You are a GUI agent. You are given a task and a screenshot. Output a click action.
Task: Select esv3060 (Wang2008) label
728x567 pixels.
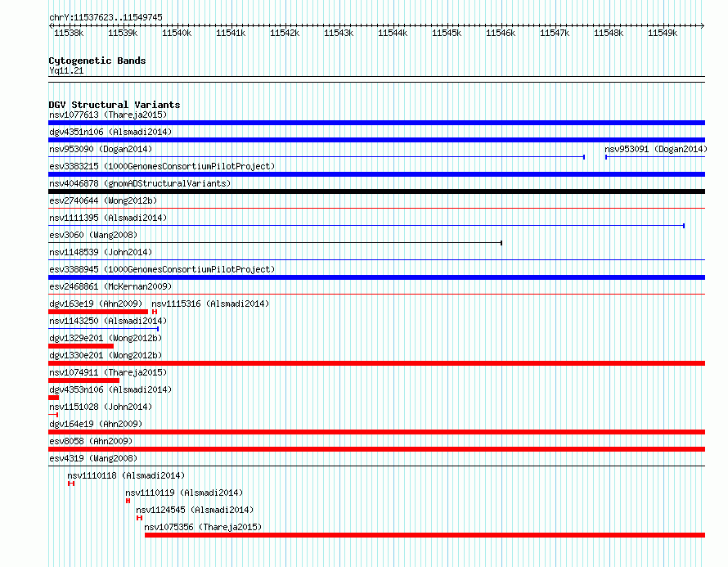pyautogui.click(x=93, y=235)
